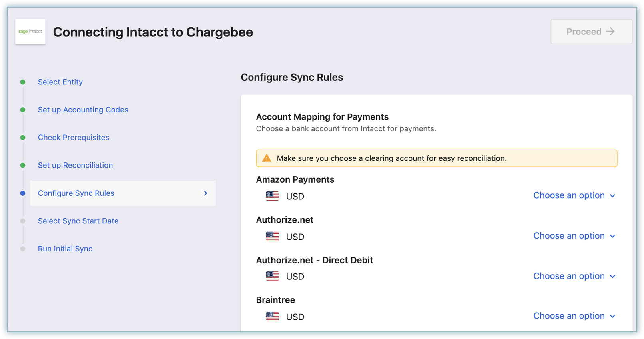Click USD label under Amazon Payments

pos(295,197)
